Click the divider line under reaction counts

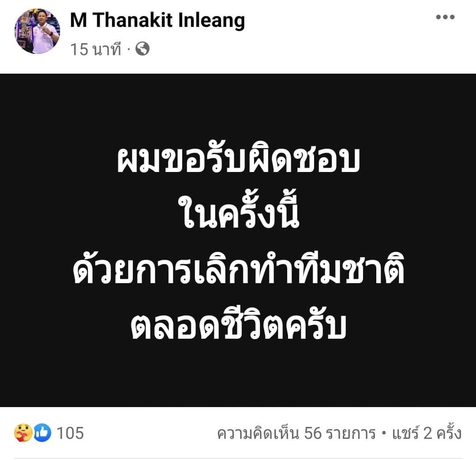[238, 458]
